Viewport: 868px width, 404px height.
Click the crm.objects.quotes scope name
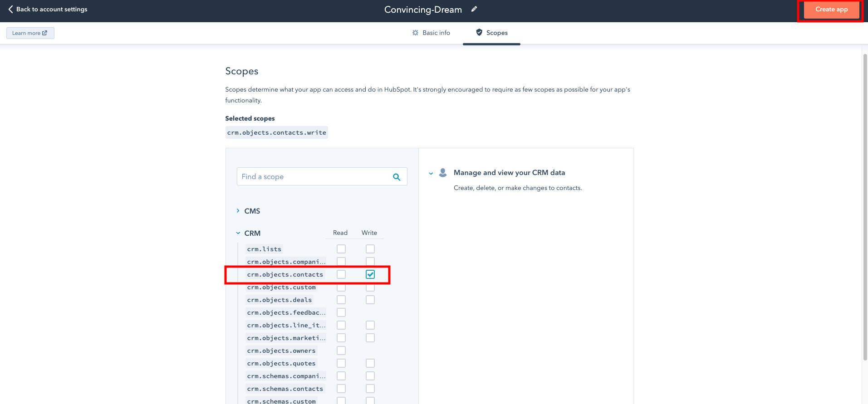[281, 363]
